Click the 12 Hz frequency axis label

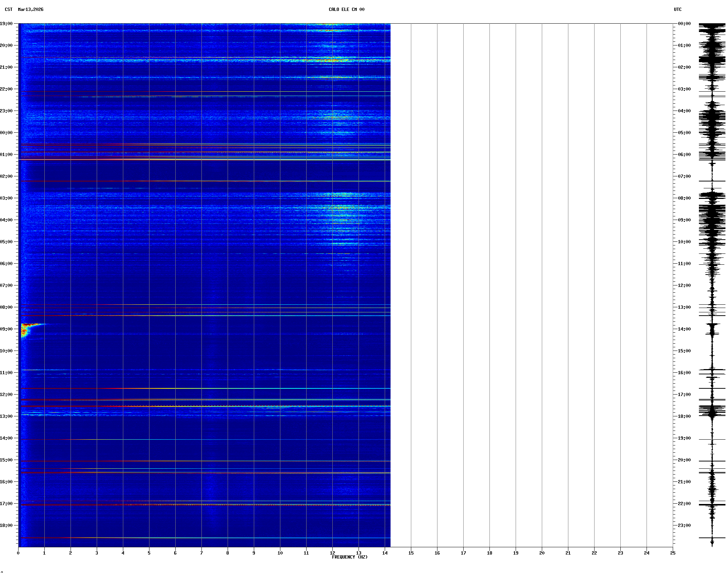pyautogui.click(x=332, y=553)
